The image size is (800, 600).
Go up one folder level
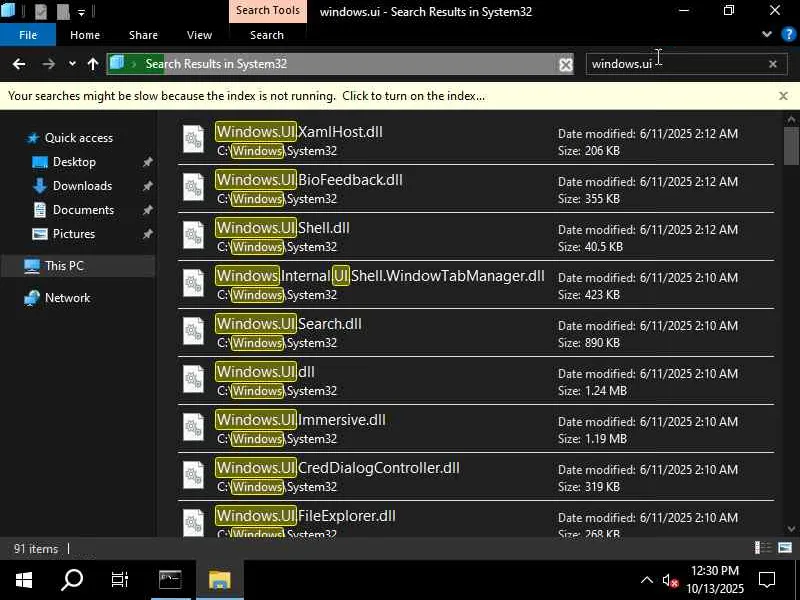pyautogui.click(x=92, y=64)
